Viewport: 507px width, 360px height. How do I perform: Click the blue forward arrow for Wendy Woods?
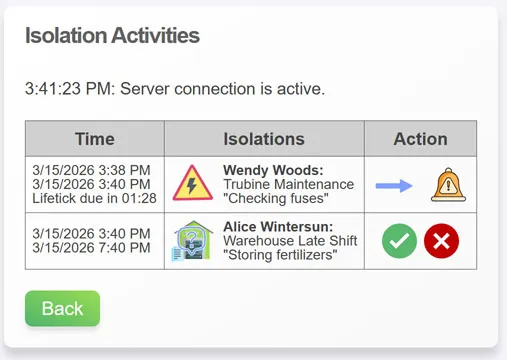[x=394, y=186]
